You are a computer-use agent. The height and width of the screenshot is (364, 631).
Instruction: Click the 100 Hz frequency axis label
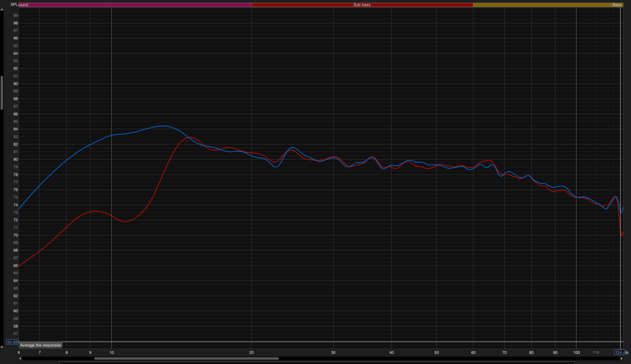(576, 353)
